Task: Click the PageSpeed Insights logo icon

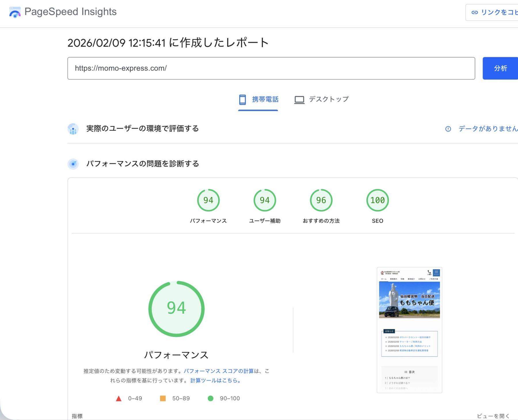Action: click(15, 12)
